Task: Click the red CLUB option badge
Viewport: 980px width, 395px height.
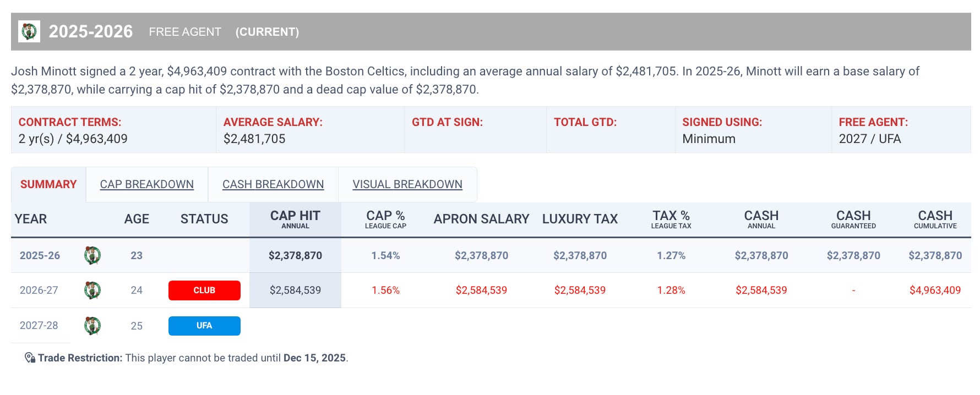Action: 204,290
